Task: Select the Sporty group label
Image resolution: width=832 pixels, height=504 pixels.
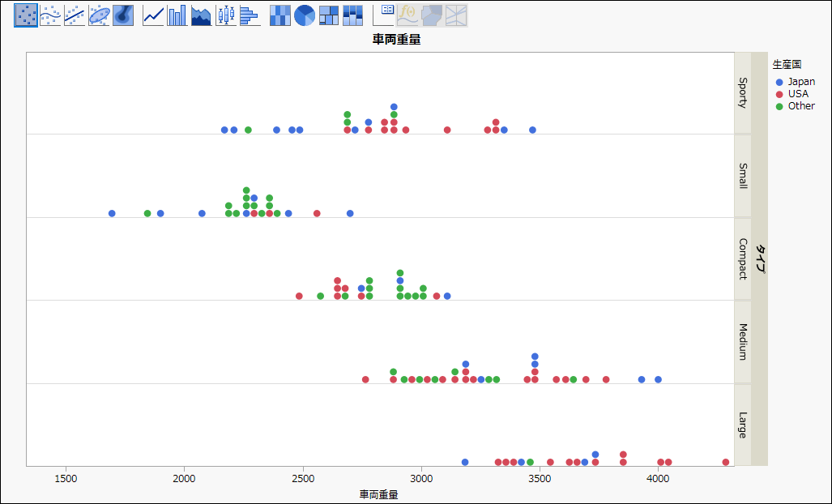Action: click(x=743, y=93)
